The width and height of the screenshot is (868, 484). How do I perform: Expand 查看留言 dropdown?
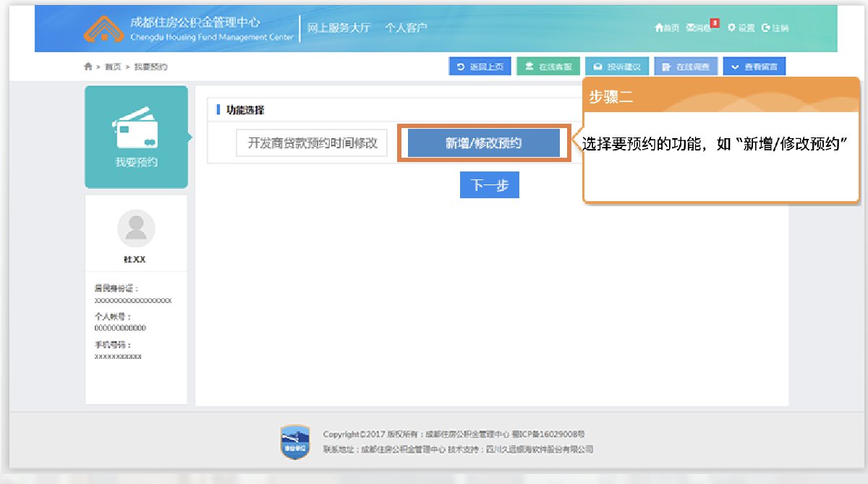754,67
